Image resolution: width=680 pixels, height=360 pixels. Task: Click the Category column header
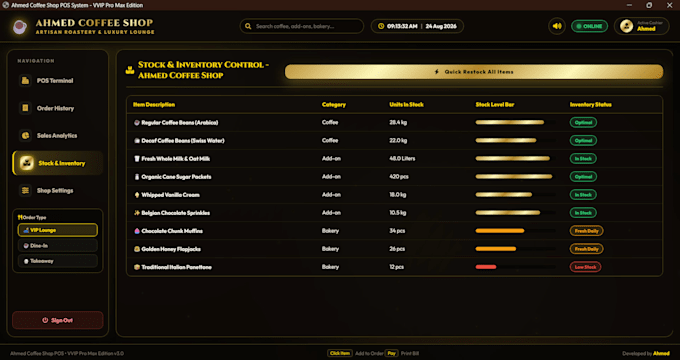(x=333, y=105)
